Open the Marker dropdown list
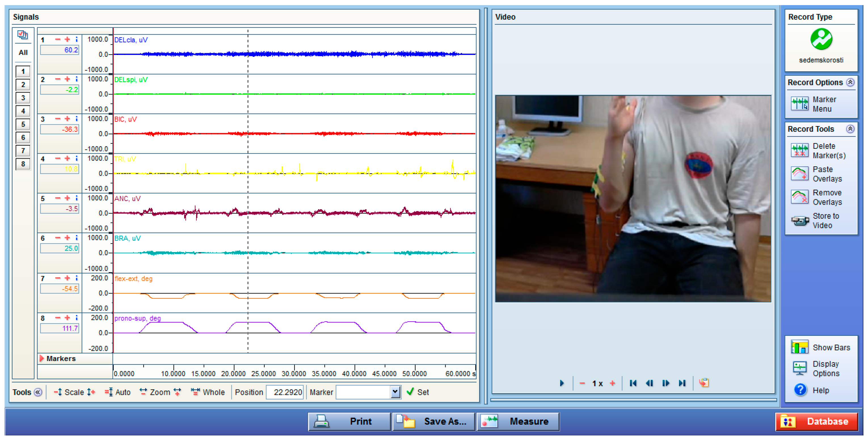 [395, 392]
